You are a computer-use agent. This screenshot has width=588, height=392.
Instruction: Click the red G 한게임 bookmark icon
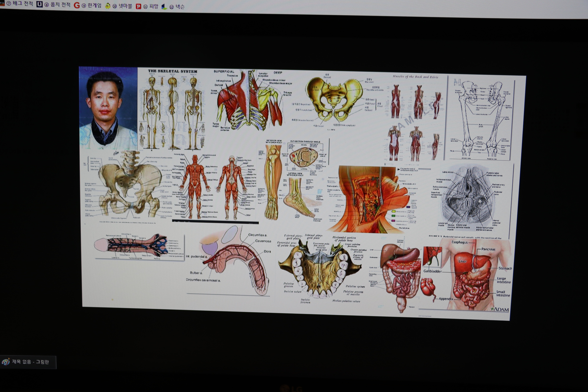77,5
